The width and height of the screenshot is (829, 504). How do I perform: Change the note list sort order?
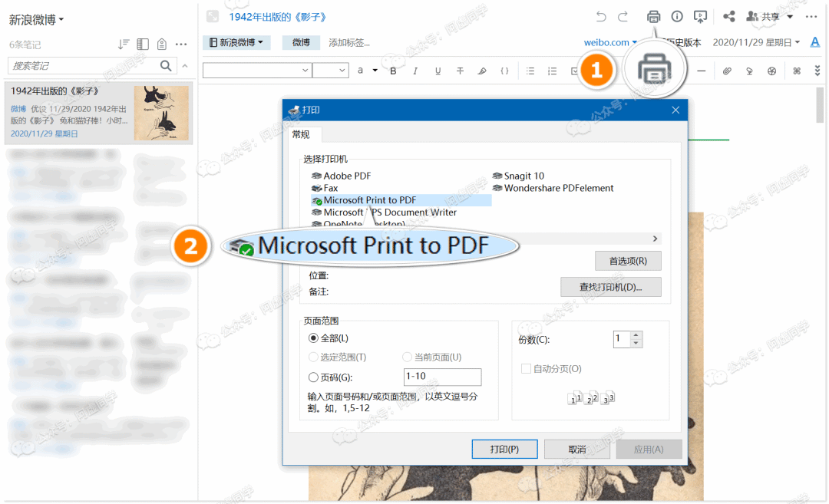[123, 44]
